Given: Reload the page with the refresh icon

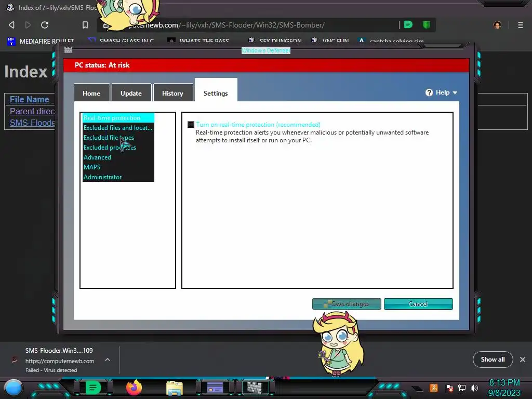Looking at the screenshot, I should point(45,25).
